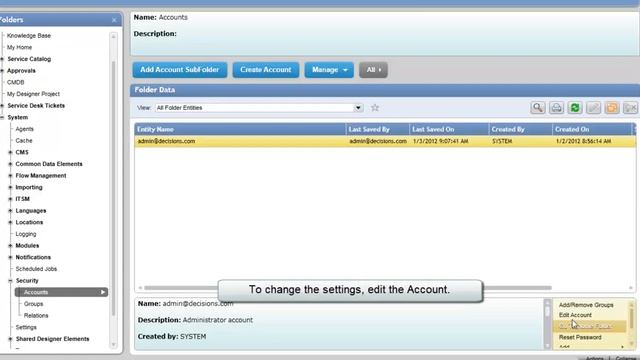Image resolution: width=640 pixels, height=360 pixels.
Task: Collapse the Security tree node
Action: coord(10,281)
